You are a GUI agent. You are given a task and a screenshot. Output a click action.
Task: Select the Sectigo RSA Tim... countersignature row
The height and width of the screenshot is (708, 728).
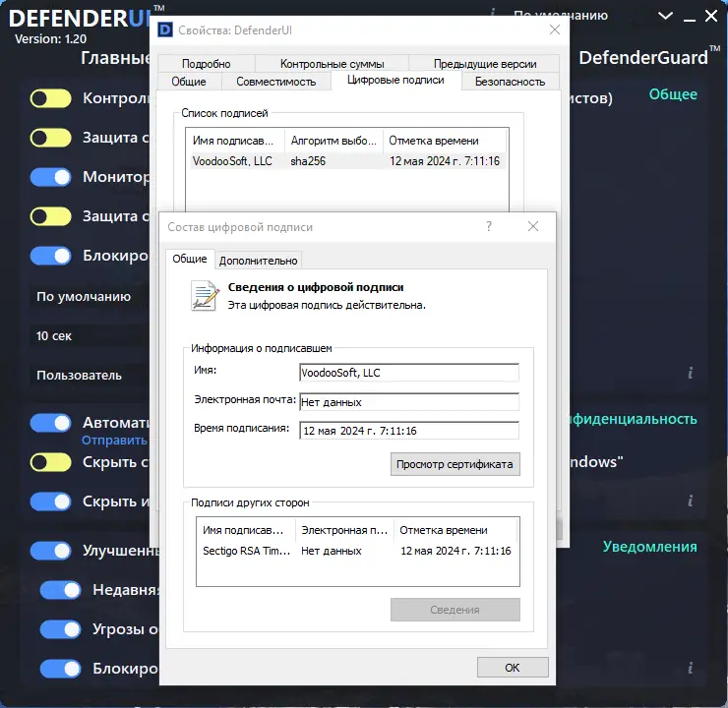tap(357, 551)
